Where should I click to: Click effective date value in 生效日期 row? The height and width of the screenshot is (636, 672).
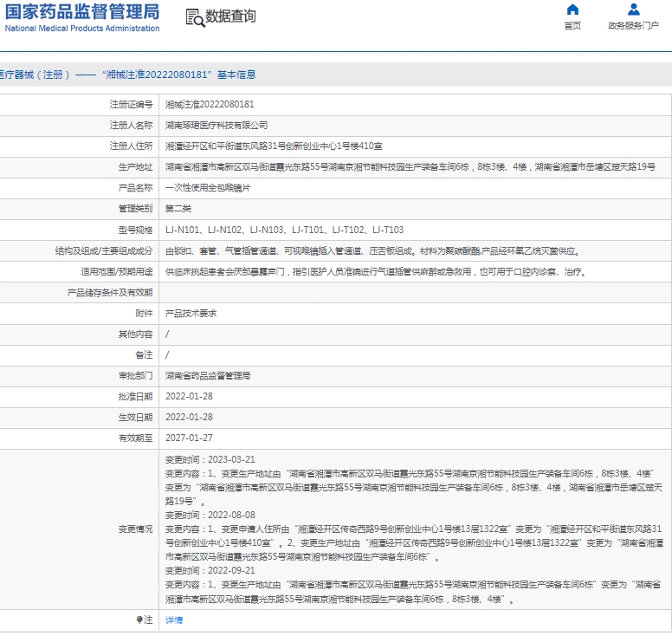189,417
